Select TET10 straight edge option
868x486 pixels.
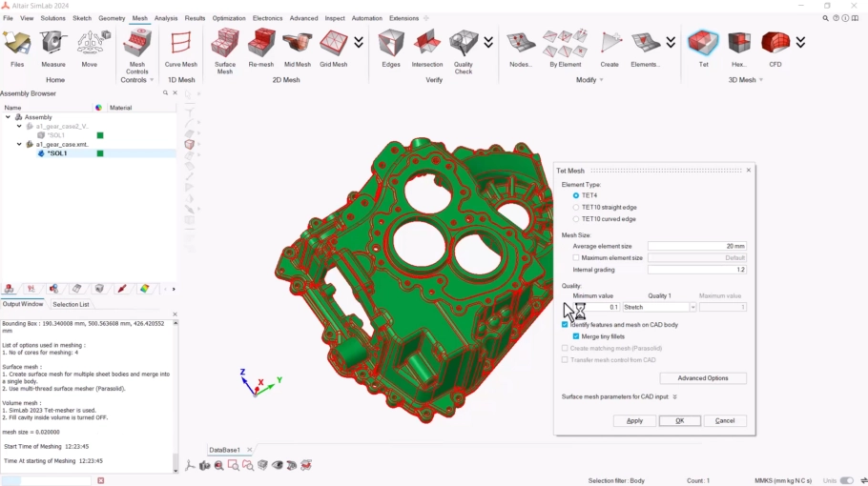[576, 208]
